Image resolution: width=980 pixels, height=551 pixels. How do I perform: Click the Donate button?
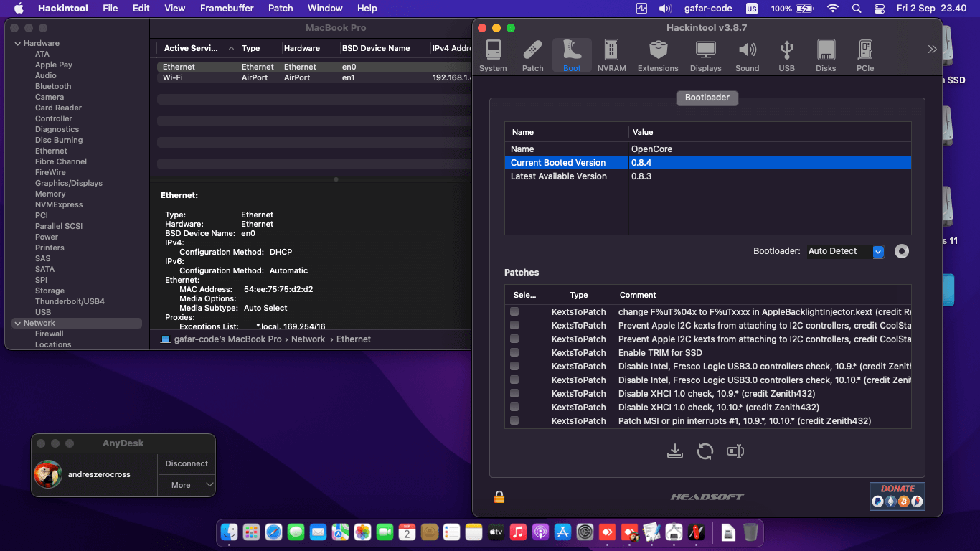tap(897, 496)
